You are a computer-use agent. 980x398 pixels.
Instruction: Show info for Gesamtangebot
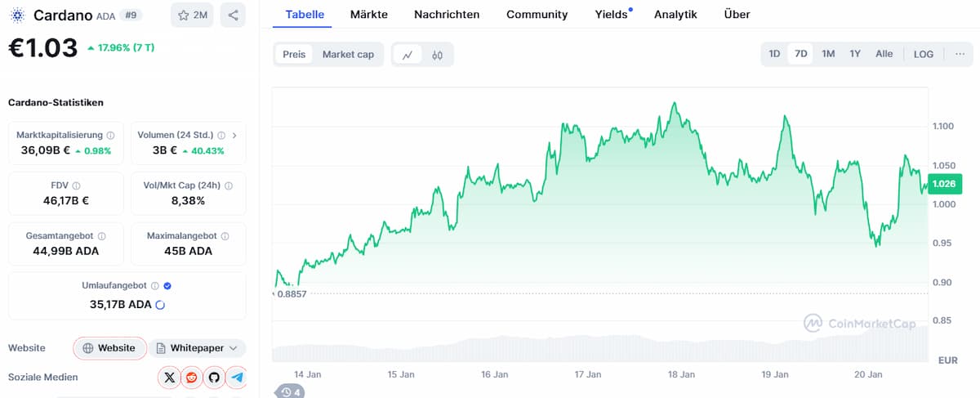point(100,236)
